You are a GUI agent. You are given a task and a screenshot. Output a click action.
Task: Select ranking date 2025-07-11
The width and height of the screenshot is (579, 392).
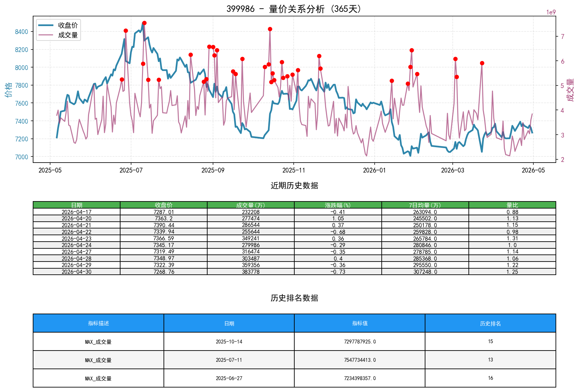229,360
